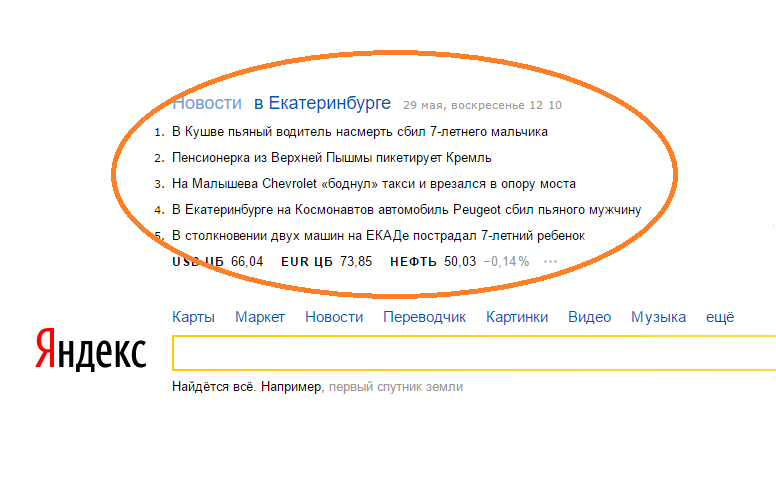Click the date '29 мая, воскресенье'

click(x=464, y=105)
